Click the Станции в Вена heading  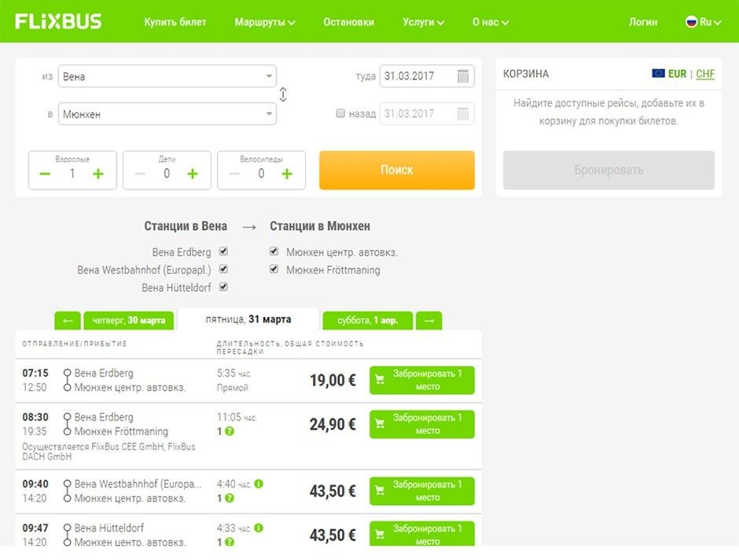click(186, 227)
